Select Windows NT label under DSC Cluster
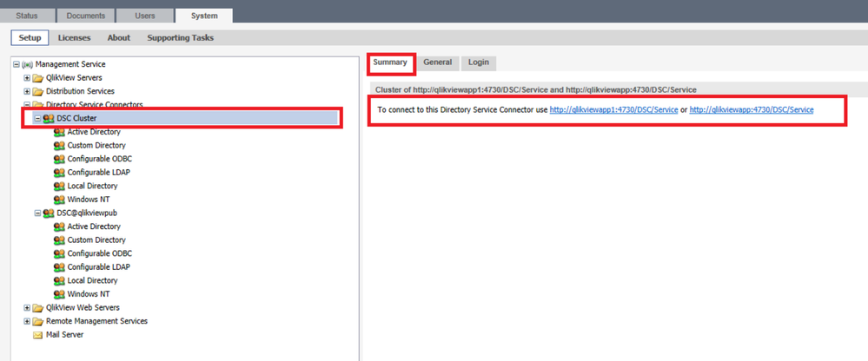 pos(88,199)
